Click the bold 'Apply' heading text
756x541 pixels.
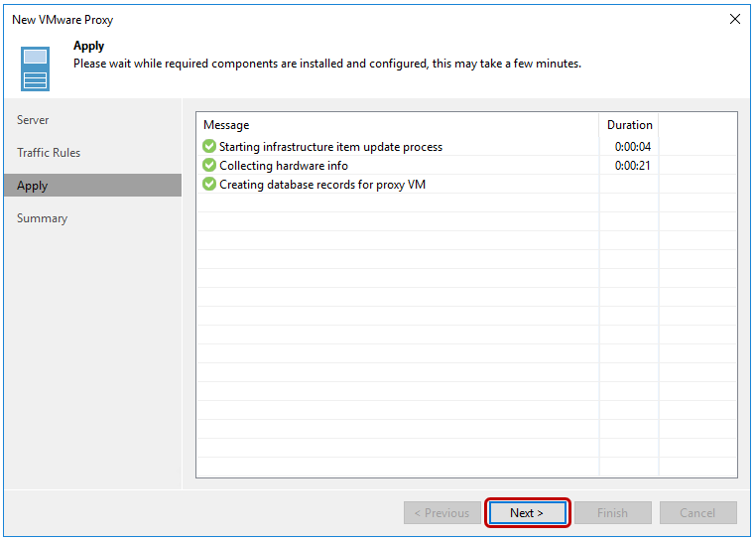(x=88, y=46)
